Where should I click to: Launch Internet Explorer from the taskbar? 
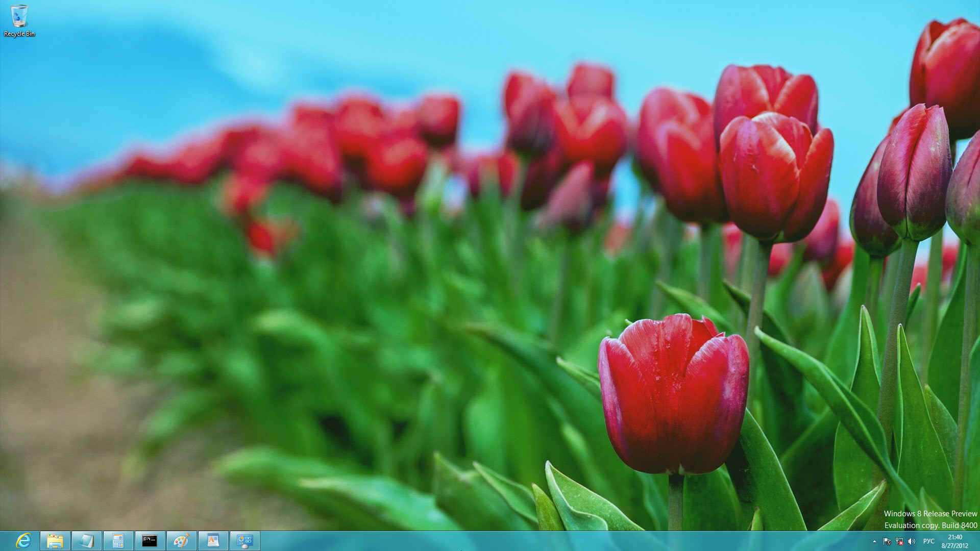tap(23, 541)
